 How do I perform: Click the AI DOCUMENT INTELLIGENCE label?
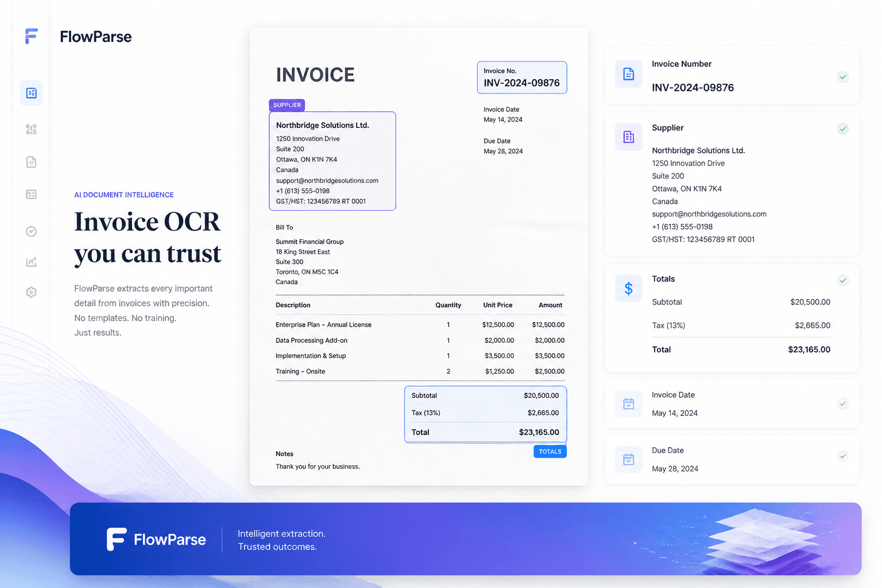tap(124, 195)
